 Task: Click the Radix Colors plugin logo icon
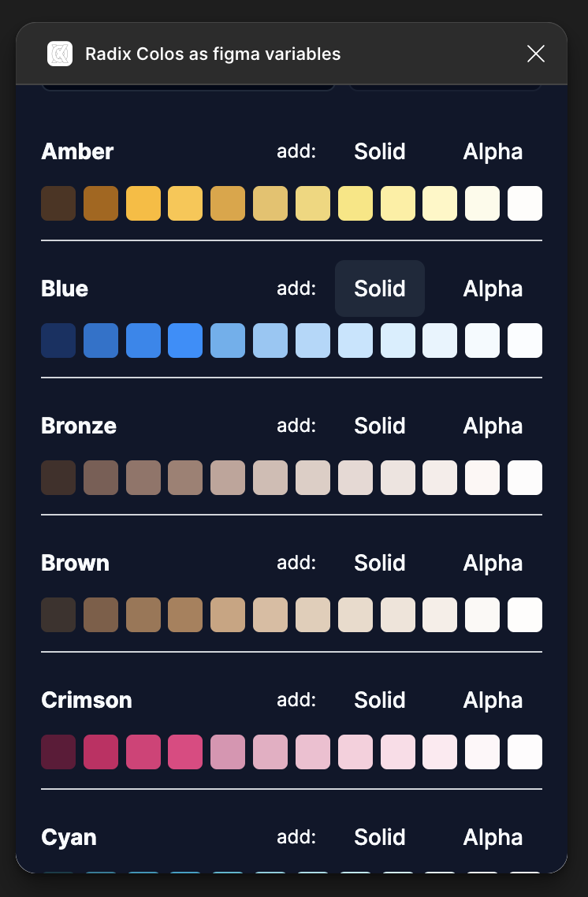[x=60, y=54]
